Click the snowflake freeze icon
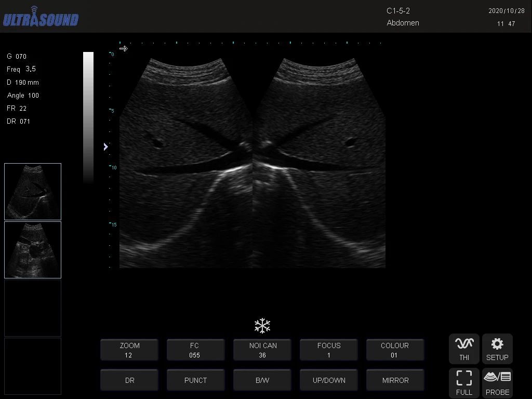This screenshot has height=399, width=532. point(262,326)
